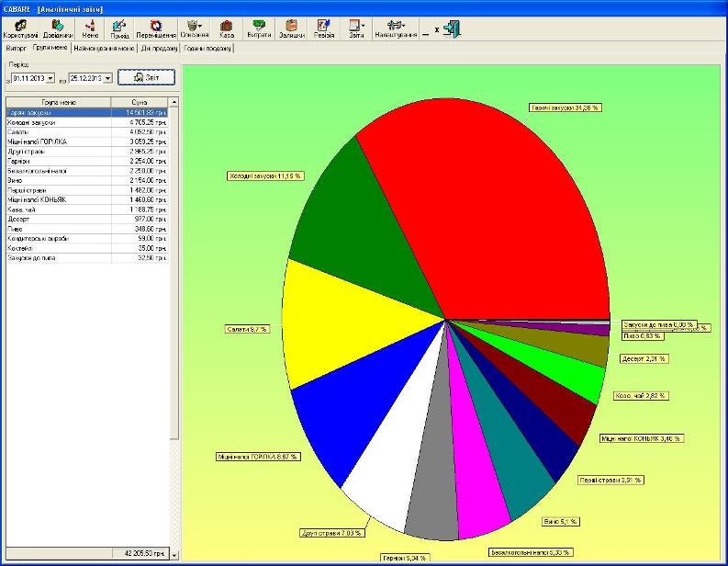Click the Десерт 2,31 % chart label
The image size is (728, 566).
tap(644, 358)
